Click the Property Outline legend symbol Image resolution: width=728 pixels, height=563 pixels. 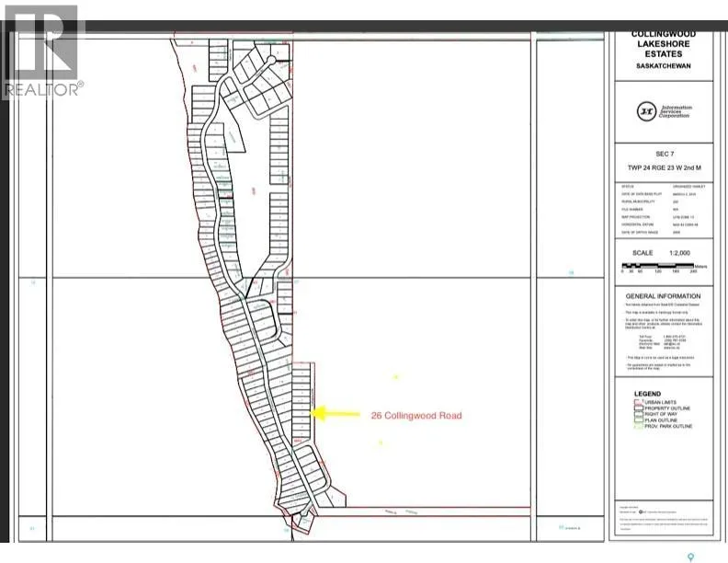[639, 408]
